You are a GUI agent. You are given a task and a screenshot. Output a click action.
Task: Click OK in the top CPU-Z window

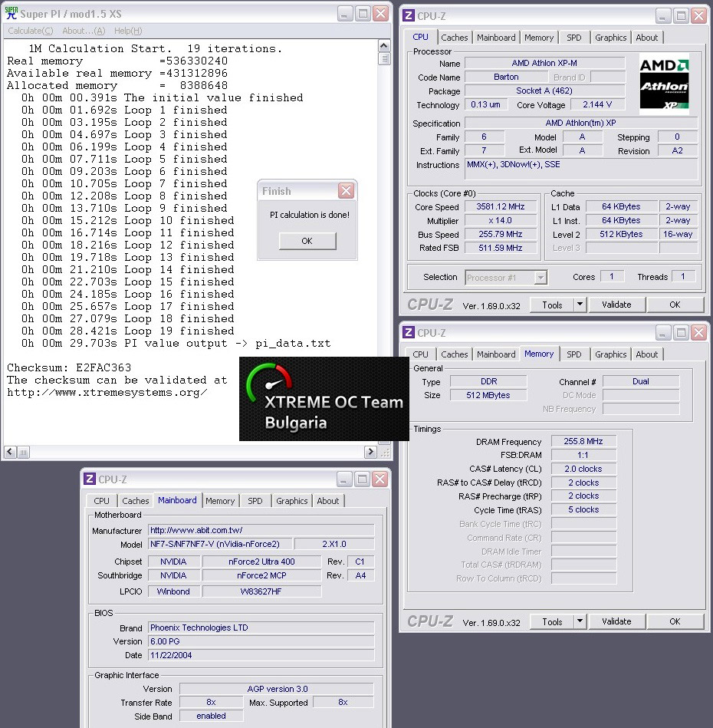coord(675,305)
